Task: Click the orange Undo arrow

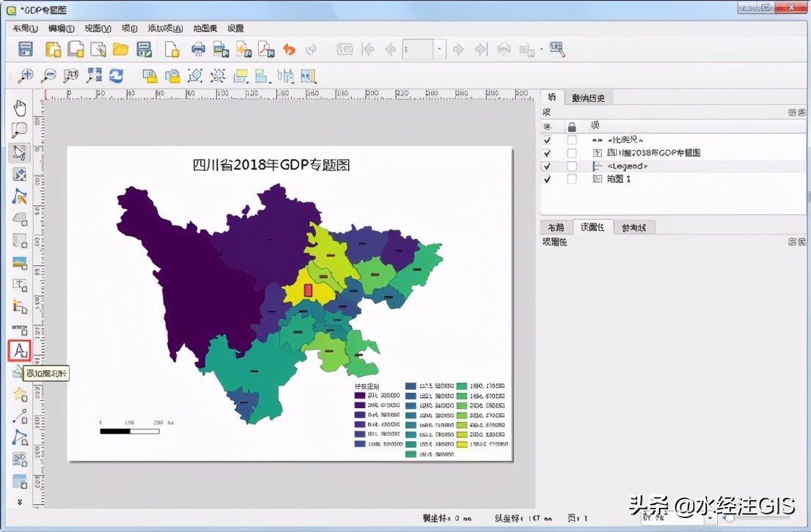Action: pyautogui.click(x=289, y=50)
